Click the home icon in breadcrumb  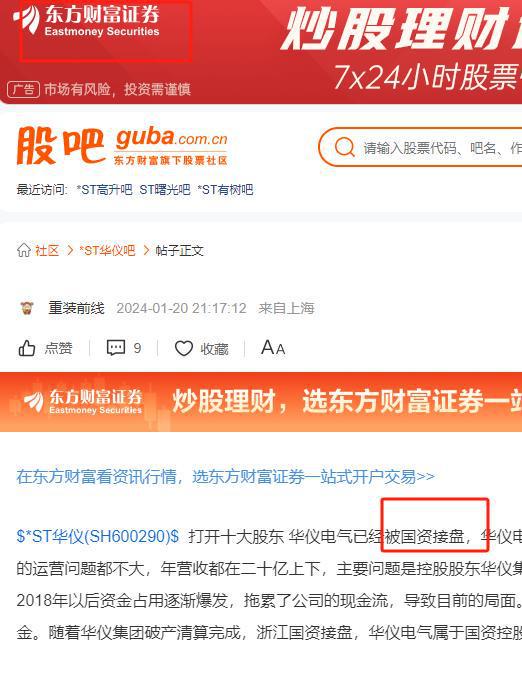point(24,250)
